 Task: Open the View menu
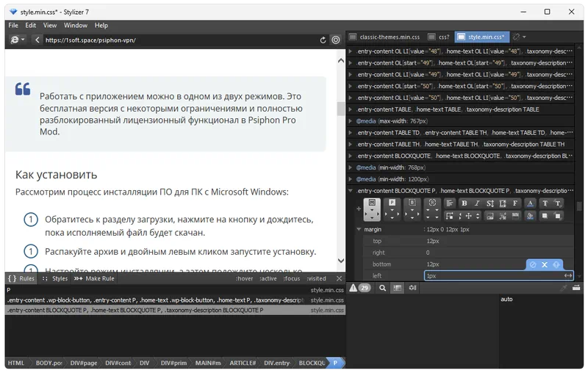(49, 25)
